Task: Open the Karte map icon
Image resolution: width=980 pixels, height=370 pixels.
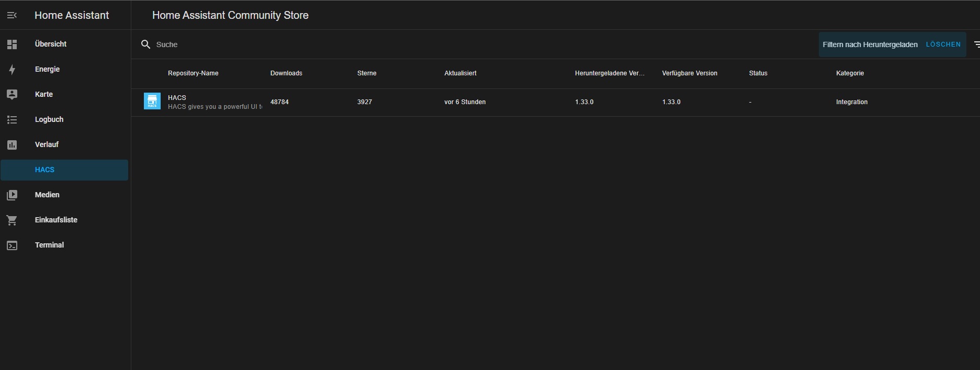Action: (x=12, y=95)
